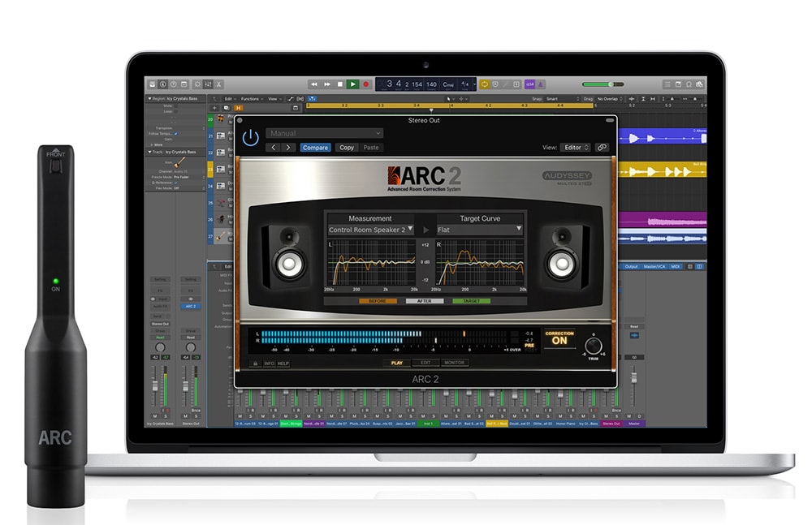Toggle the Mixer icon in control bar
The image size is (812, 525).
[x=208, y=84]
